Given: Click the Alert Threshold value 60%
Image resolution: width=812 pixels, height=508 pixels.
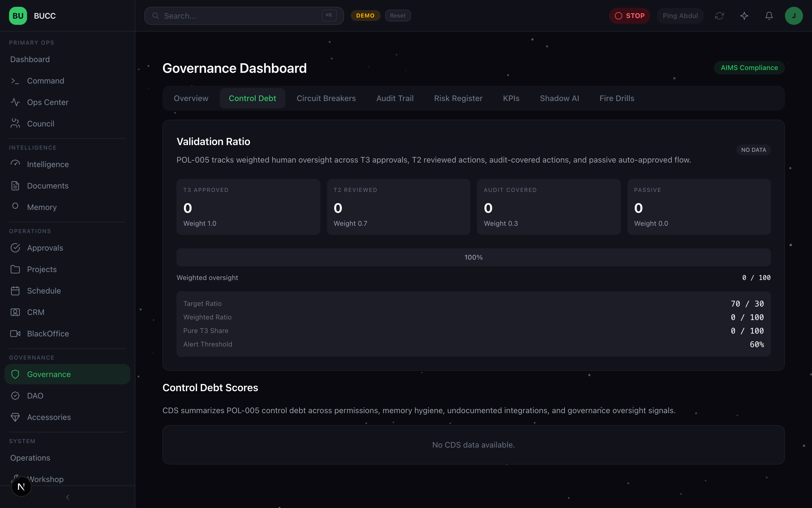Looking at the screenshot, I should coord(757,344).
